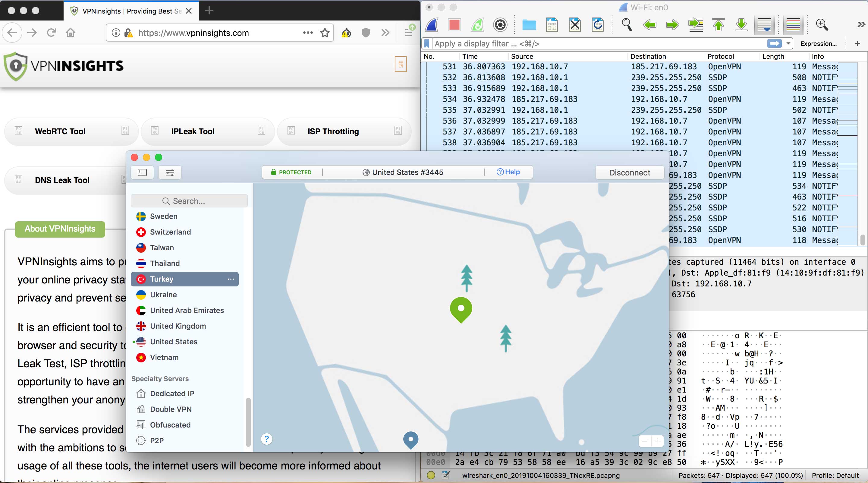The width and height of the screenshot is (868, 483).
Task: Open Turkey server options ellipsis
Action: tap(231, 279)
